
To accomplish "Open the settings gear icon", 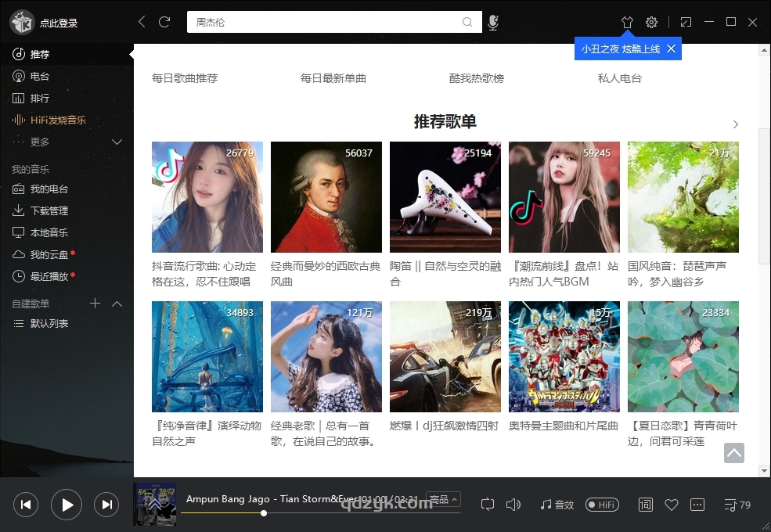I will (651, 22).
